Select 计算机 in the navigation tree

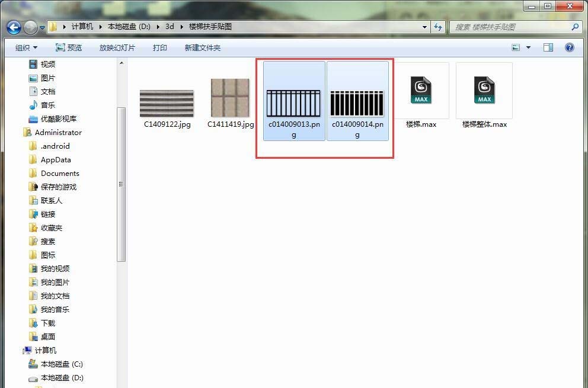[39, 350]
